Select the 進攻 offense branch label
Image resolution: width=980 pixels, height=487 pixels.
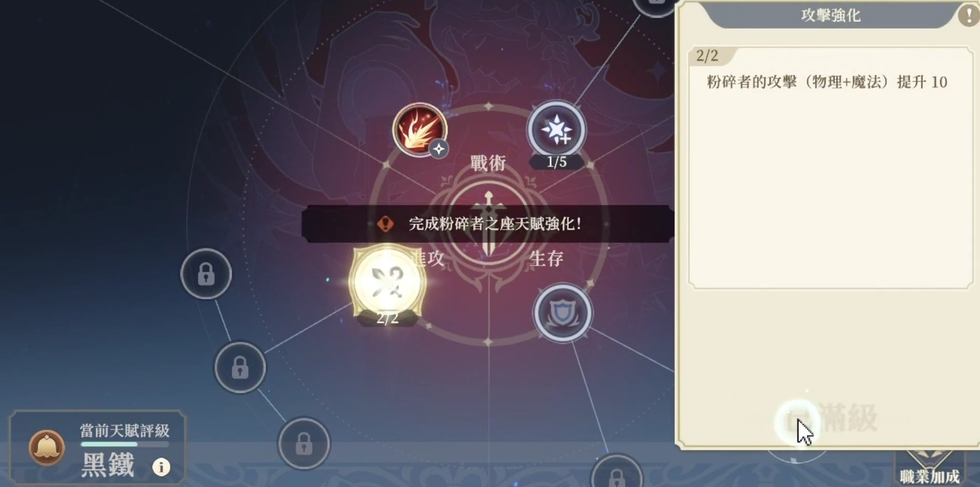(x=428, y=258)
